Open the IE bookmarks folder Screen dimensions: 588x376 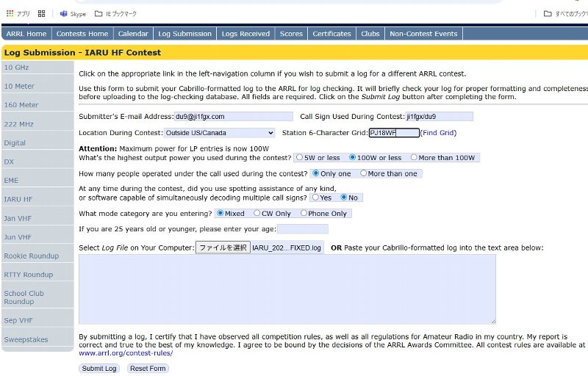pyautogui.click(x=115, y=14)
